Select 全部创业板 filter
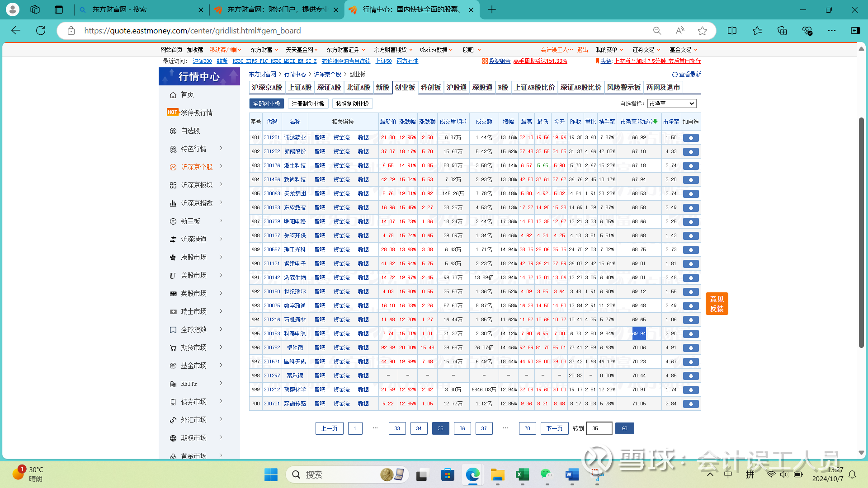868x488 pixels. tap(267, 103)
